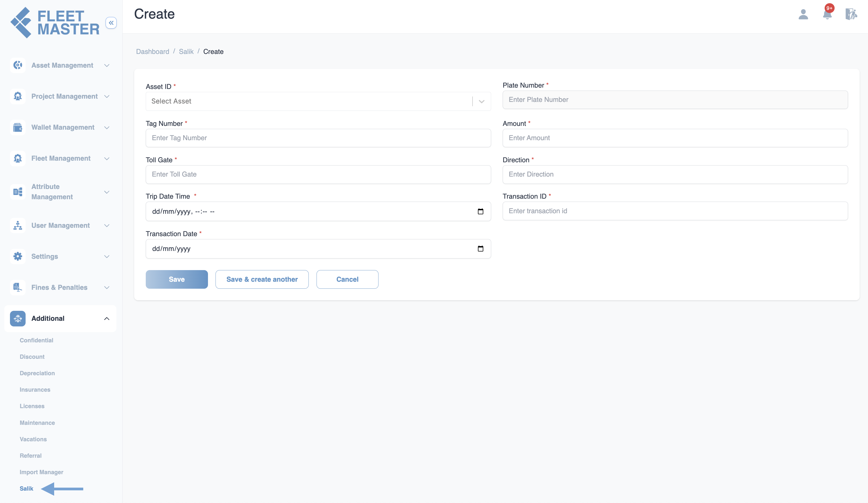Click the Asset Management icon

(18, 65)
